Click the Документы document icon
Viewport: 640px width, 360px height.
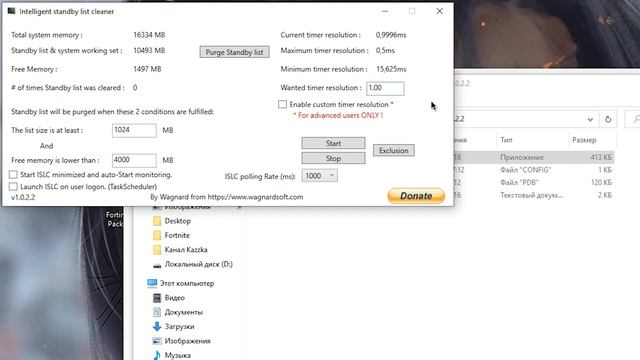157,312
